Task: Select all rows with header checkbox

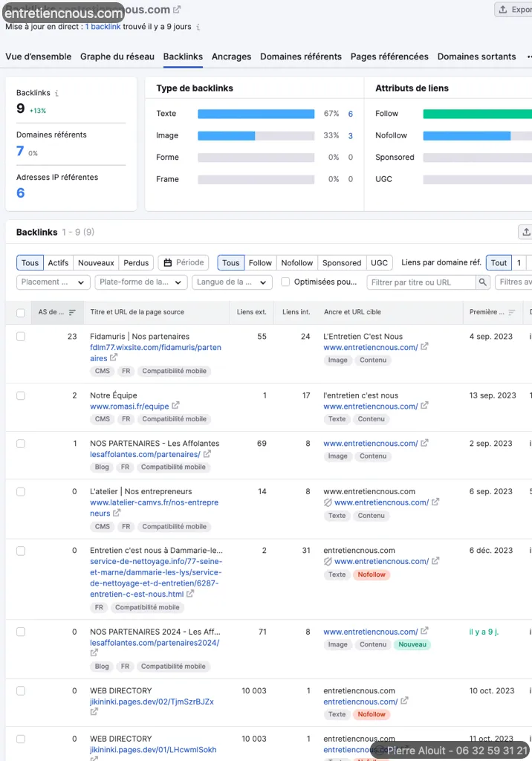Action: click(x=21, y=313)
